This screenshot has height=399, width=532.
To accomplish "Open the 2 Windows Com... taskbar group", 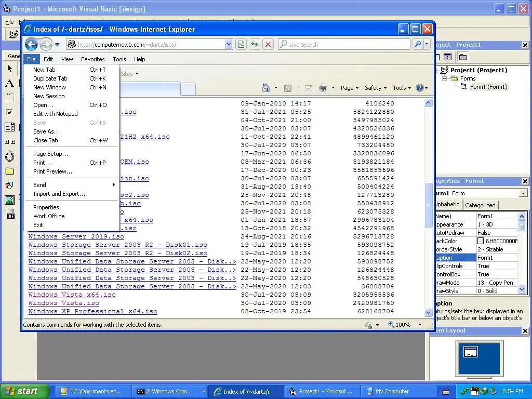I will [x=170, y=391].
